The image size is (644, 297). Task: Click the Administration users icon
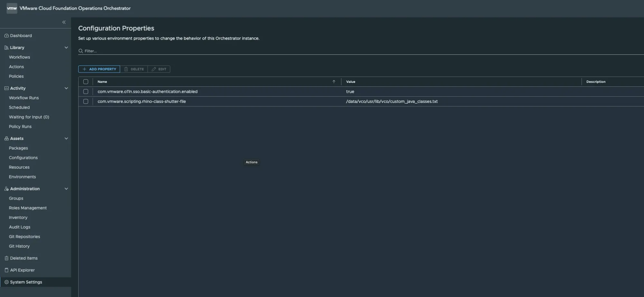(6, 189)
